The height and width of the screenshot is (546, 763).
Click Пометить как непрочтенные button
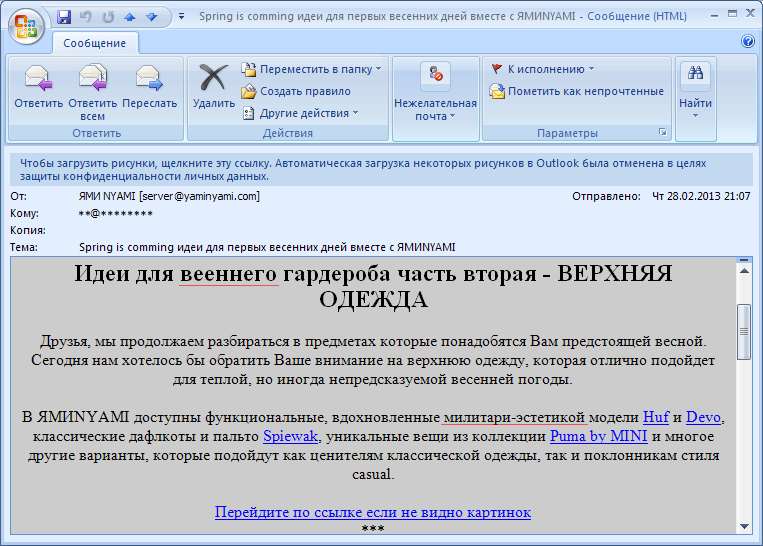pyautogui.click(x=577, y=91)
